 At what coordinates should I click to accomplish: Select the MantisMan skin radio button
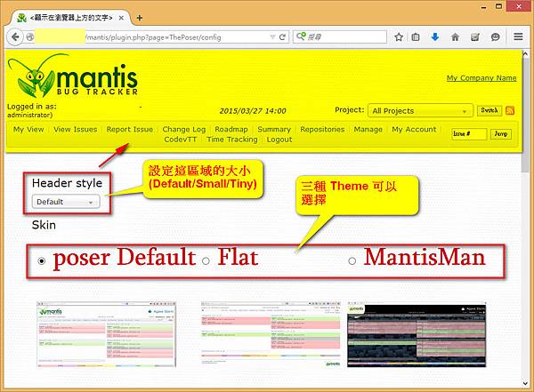pyautogui.click(x=352, y=261)
